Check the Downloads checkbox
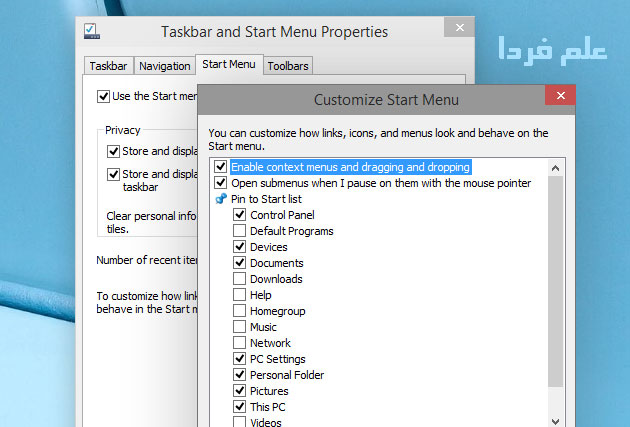This screenshot has width=630, height=427. [x=240, y=279]
